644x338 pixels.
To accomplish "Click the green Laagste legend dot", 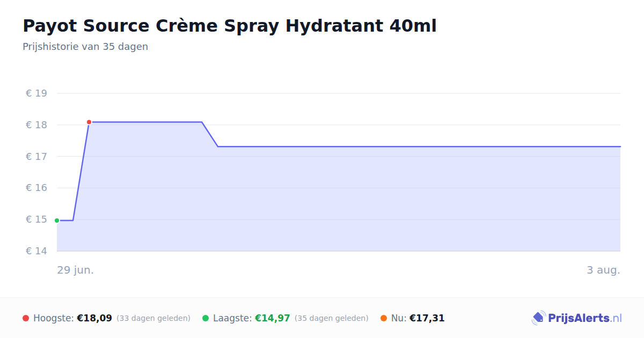I will [206, 319].
